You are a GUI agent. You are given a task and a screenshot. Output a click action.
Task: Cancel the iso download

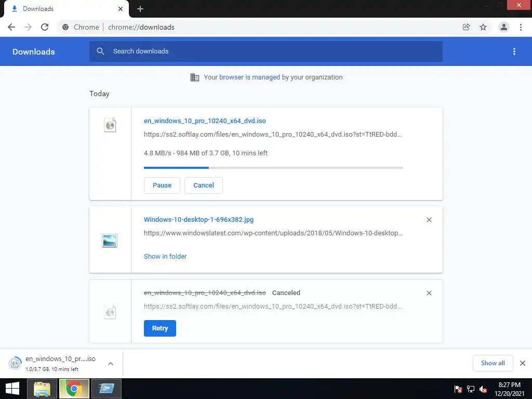point(204,185)
